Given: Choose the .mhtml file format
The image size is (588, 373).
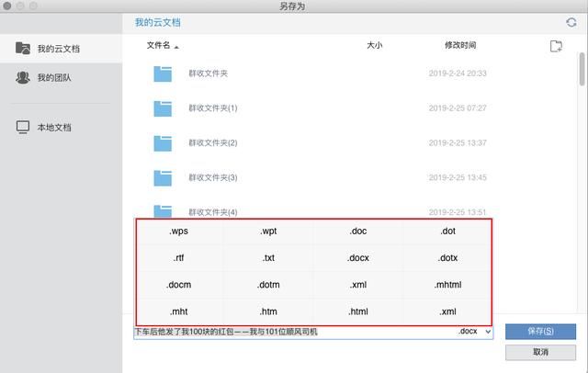Looking at the screenshot, I should pyautogui.click(x=448, y=285).
